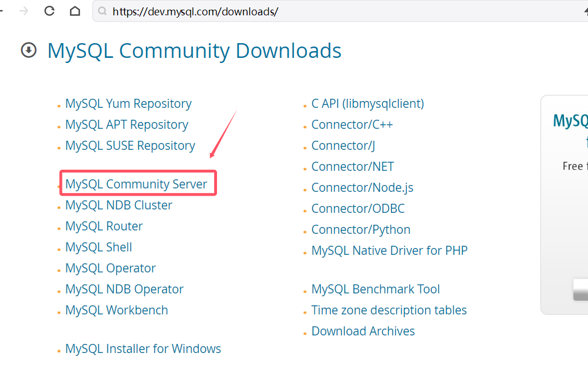
Task: Click the download circle icon beside heading
Action: (x=29, y=50)
